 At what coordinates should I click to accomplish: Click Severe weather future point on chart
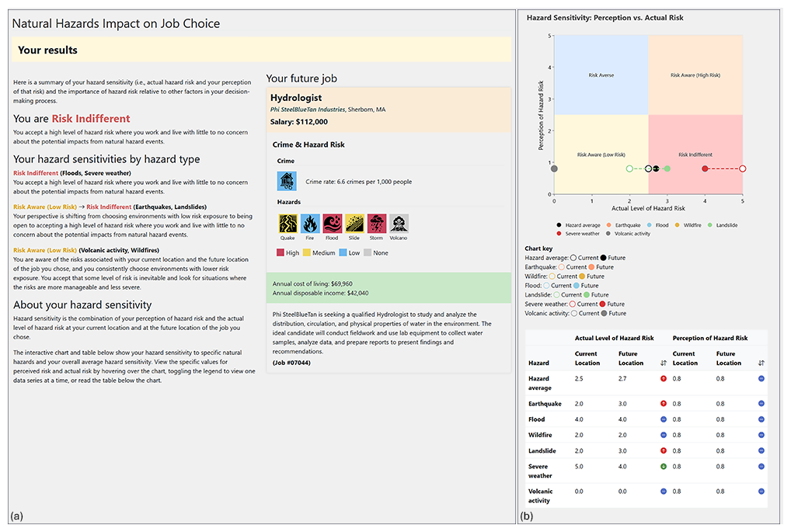point(705,169)
